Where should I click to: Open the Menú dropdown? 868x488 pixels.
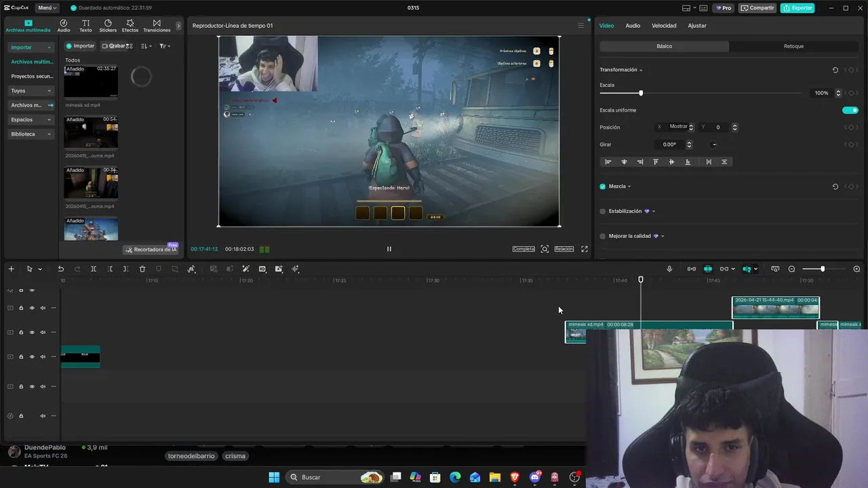click(x=46, y=8)
